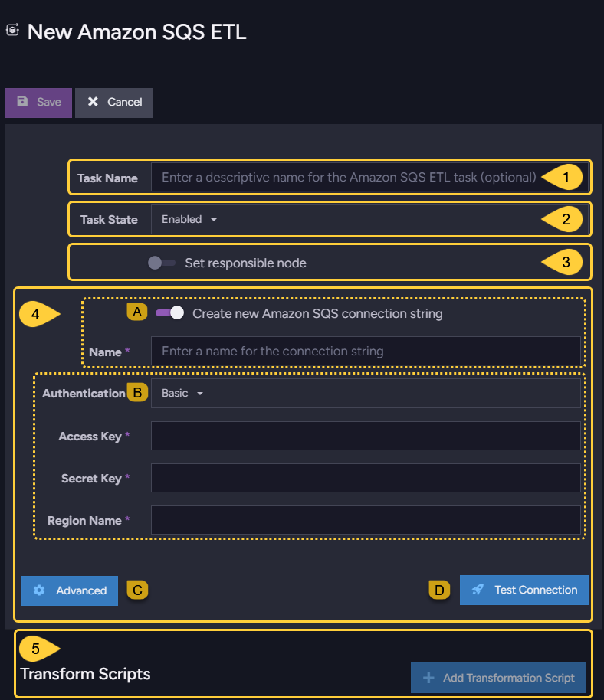Click the Transform Scripts heading
The image size is (604, 700).
point(85,674)
